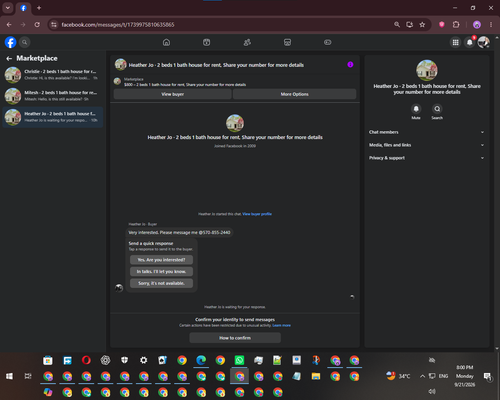Open Microsoft Edge from taskbar
Image resolution: width=500 pixels, height=400 pixels.
[x=201, y=360]
